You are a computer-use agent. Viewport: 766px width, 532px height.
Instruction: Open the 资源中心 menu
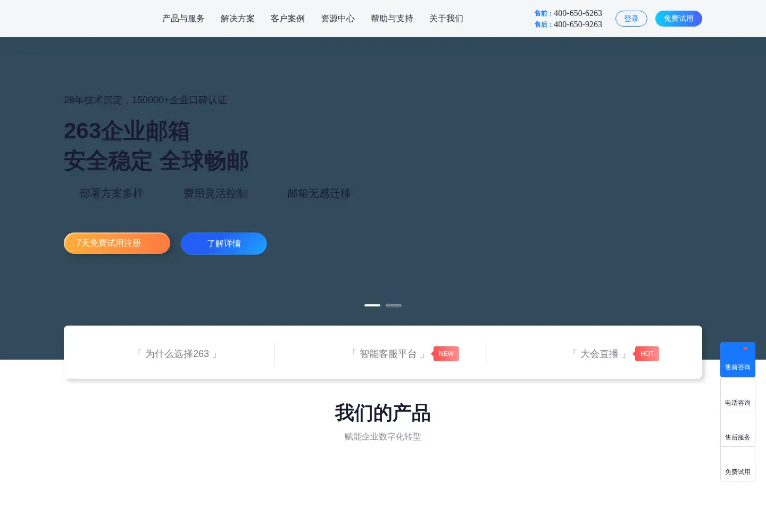pos(338,19)
